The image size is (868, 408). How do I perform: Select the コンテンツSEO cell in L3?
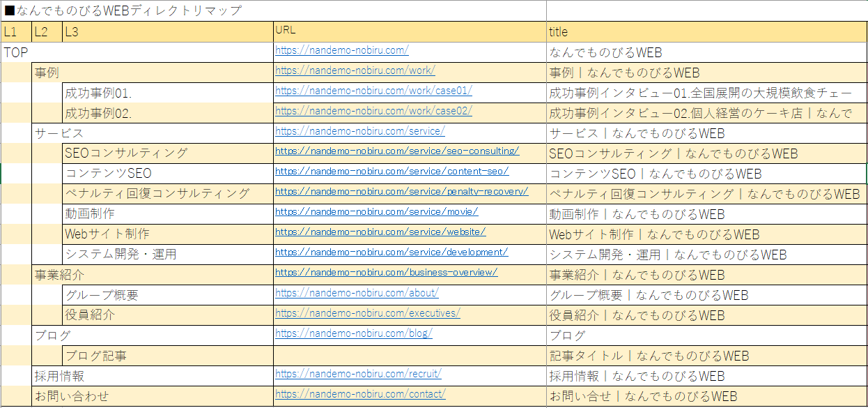click(168, 174)
